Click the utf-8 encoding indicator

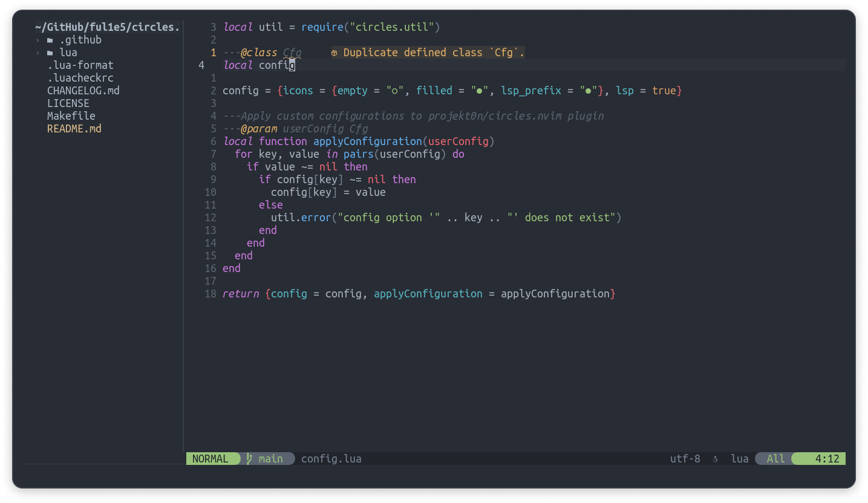point(685,458)
